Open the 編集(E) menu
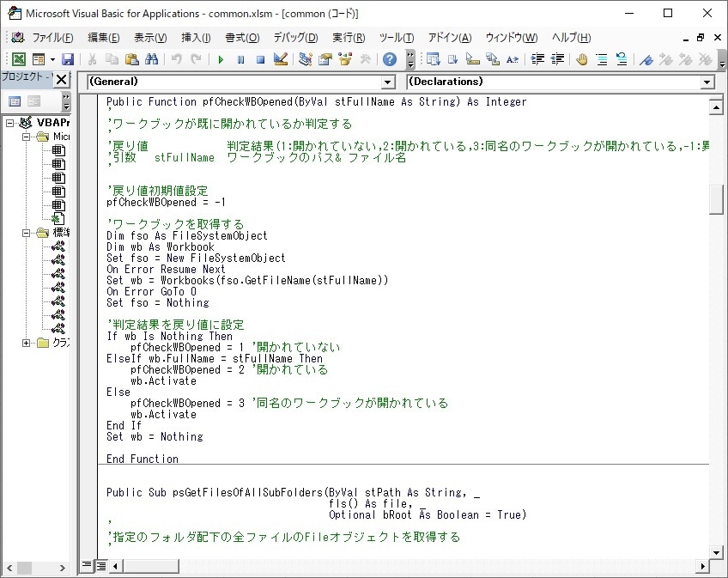 click(104, 38)
